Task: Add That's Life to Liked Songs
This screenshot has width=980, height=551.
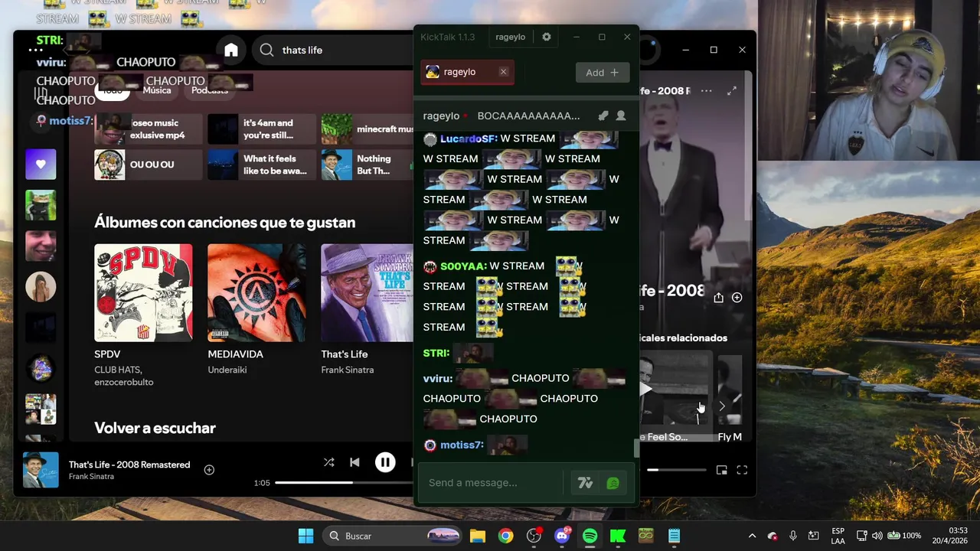Action: pyautogui.click(x=209, y=470)
